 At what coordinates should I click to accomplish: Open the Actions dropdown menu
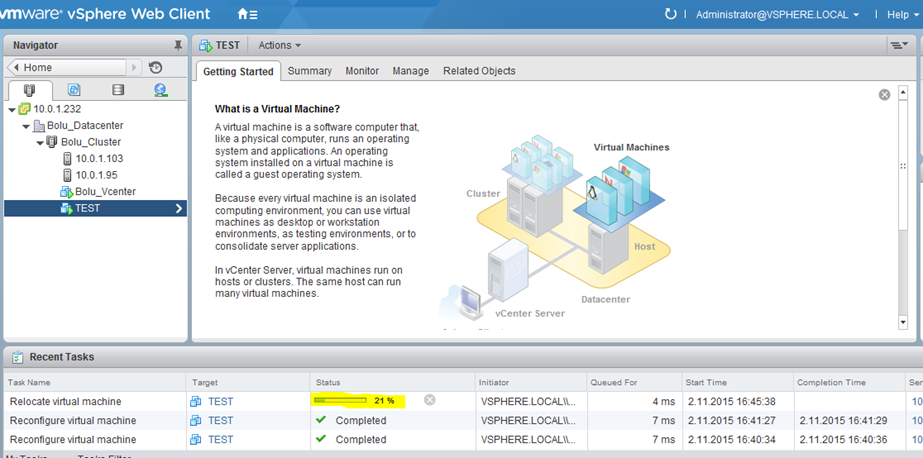pyautogui.click(x=279, y=45)
